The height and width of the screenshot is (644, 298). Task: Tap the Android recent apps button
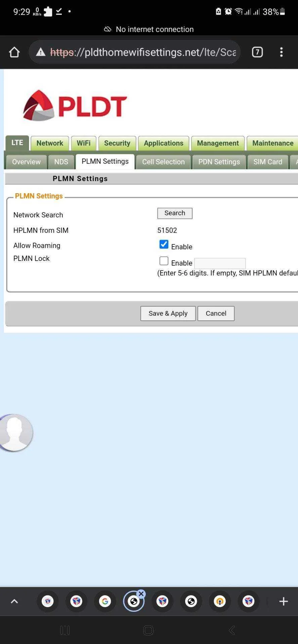(65, 631)
